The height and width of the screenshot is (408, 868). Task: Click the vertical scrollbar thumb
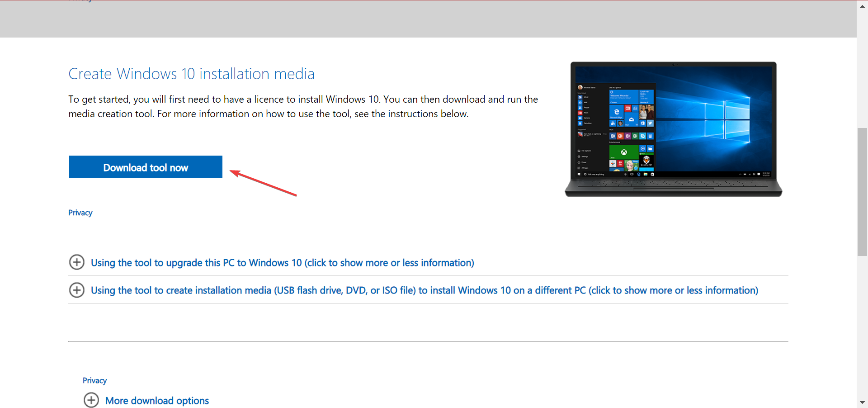[862, 192]
